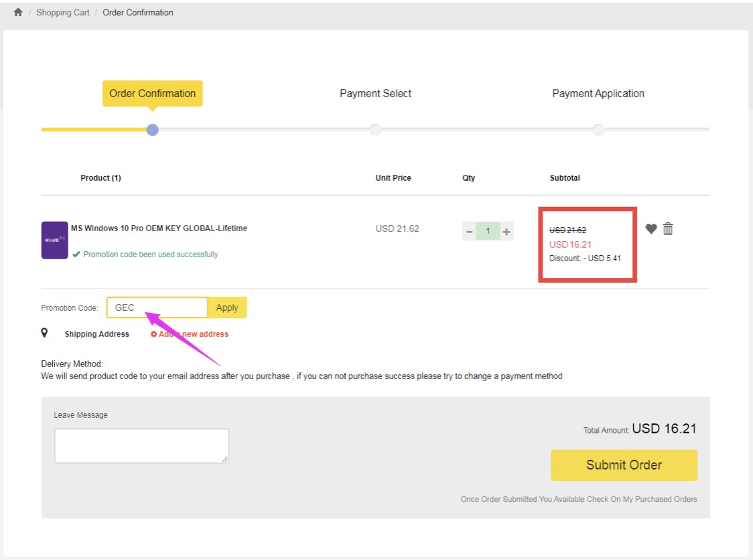
Task: Open the Windows 10 product thumbnail
Action: (54, 239)
